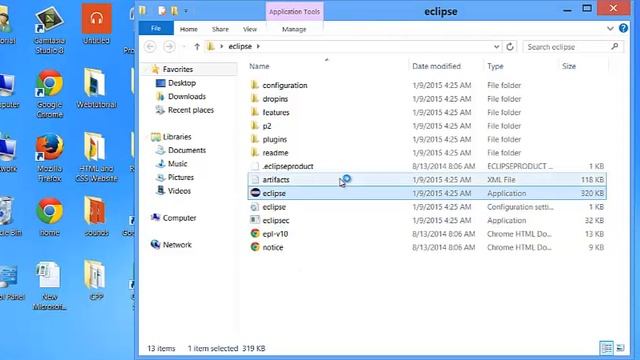The height and width of the screenshot is (360, 640).
Task: Select the p2 folder icon
Action: click(255, 125)
